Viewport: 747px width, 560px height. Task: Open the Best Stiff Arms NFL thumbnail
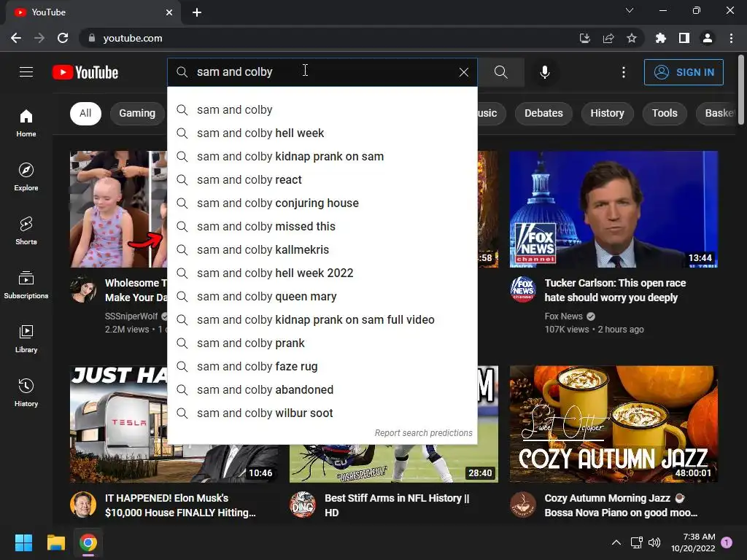pyautogui.click(x=393, y=463)
